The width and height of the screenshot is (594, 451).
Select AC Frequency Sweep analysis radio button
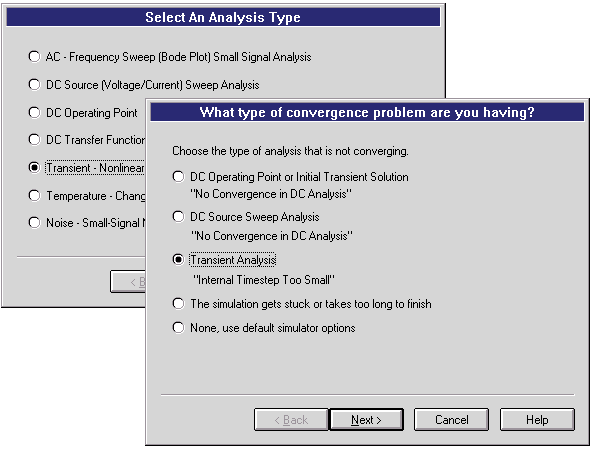[x=34, y=57]
